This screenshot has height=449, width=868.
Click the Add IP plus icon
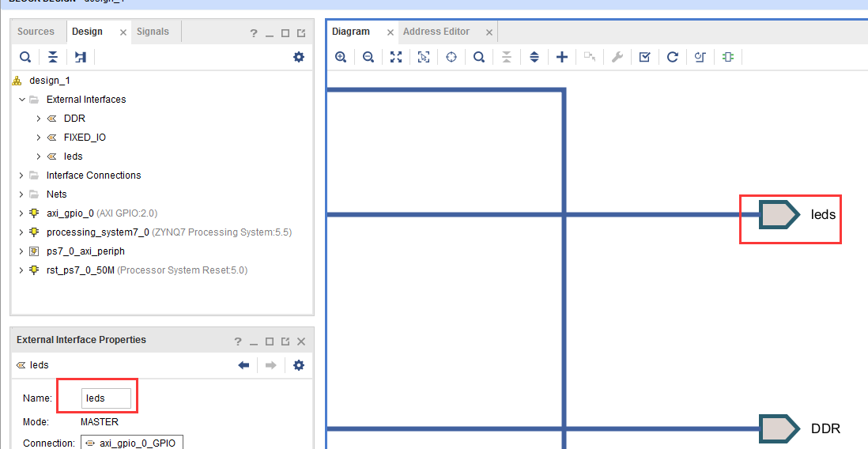coord(562,57)
